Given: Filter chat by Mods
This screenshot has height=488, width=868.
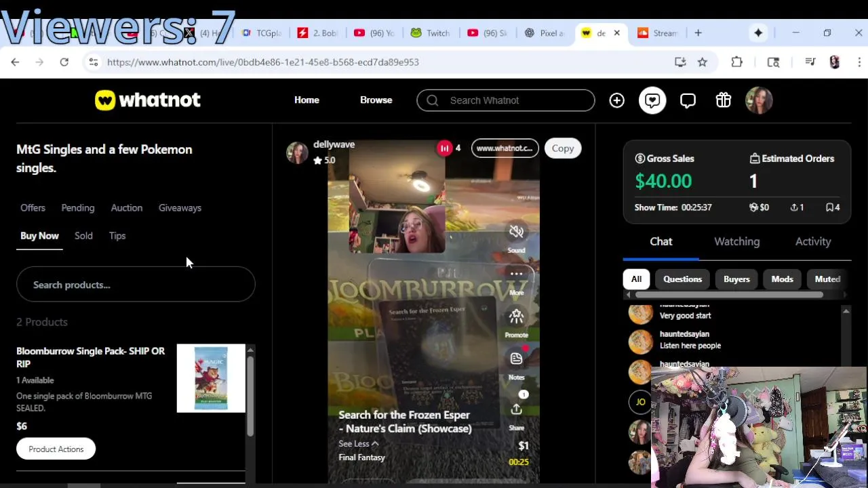Looking at the screenshot, I should pyautogui.click(x=782, y=279).
